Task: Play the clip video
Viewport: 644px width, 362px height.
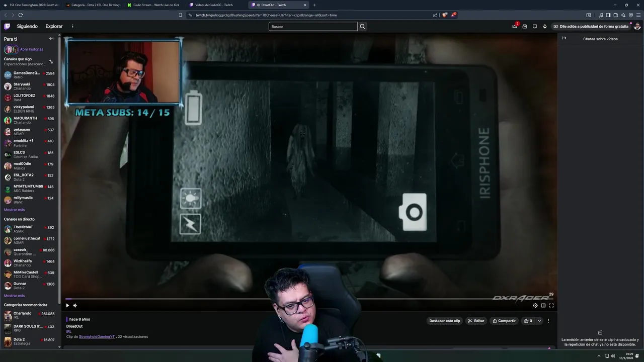Action: pos(67,305)
